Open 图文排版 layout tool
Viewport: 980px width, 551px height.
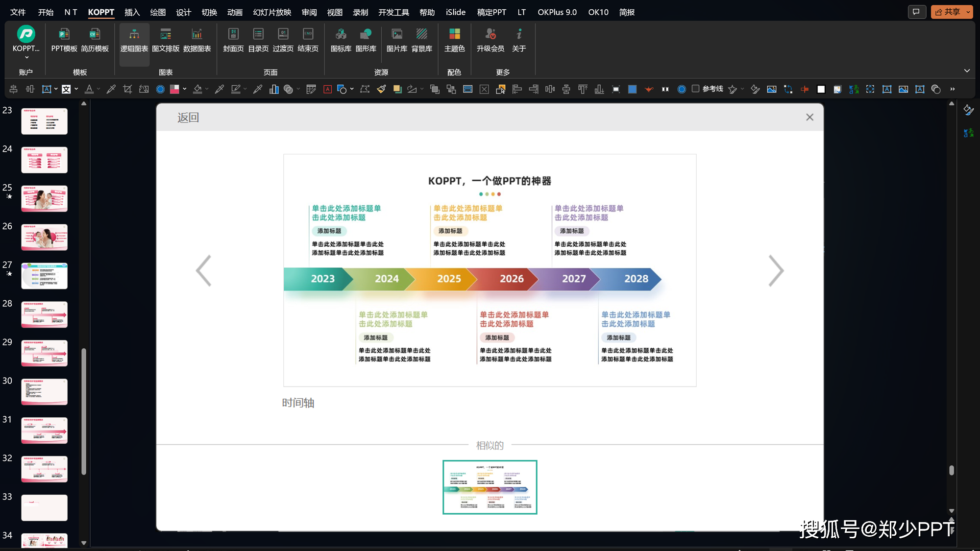[x=166, y=39]
